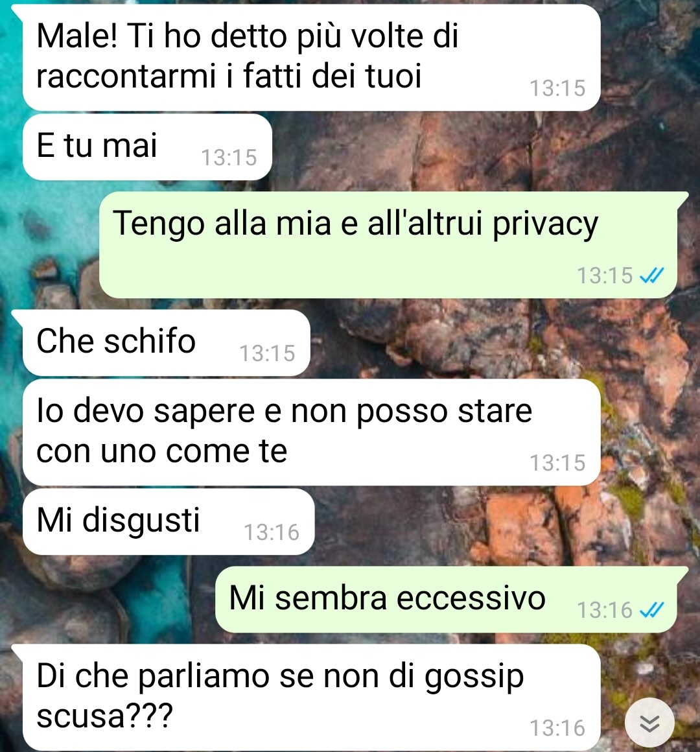Tap timestamp on 'Io devo sapere' message
700x752 pixels.
[x=557, y=463]
